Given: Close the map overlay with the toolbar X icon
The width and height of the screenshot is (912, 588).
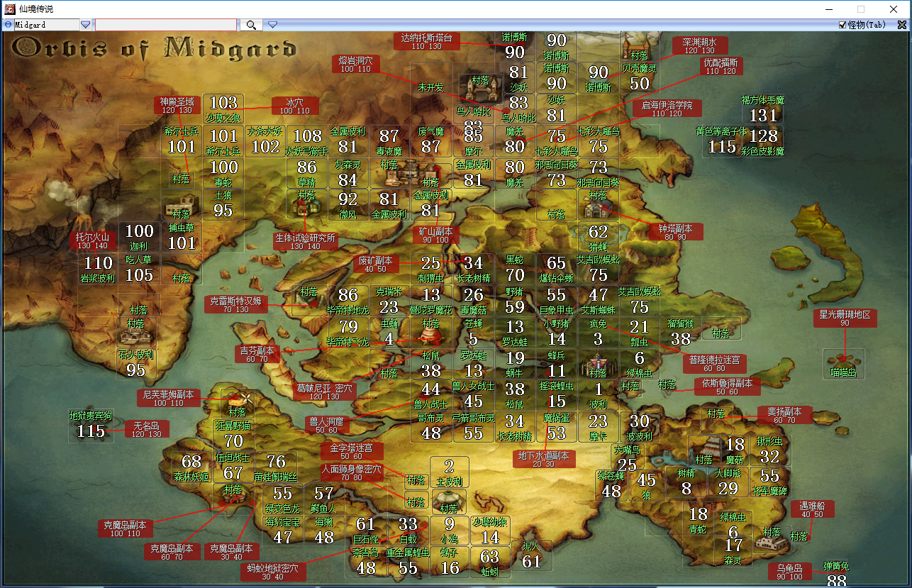Looking at the screenshot, I should click(x=902, y=25).
